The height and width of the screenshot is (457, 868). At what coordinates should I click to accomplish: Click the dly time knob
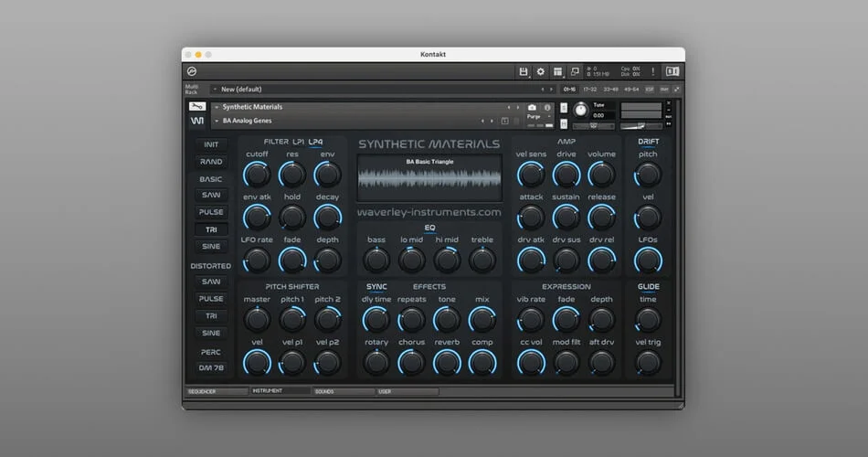coord(376,320)
